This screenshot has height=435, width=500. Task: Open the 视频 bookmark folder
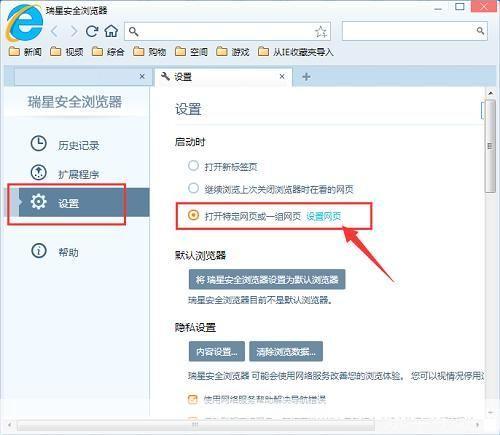point(67,52)
